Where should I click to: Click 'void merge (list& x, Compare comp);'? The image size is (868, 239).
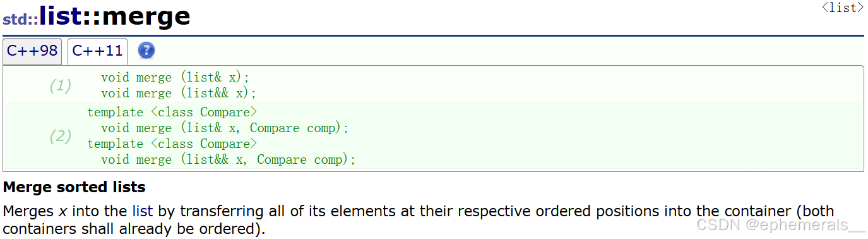tap(225, 128)
